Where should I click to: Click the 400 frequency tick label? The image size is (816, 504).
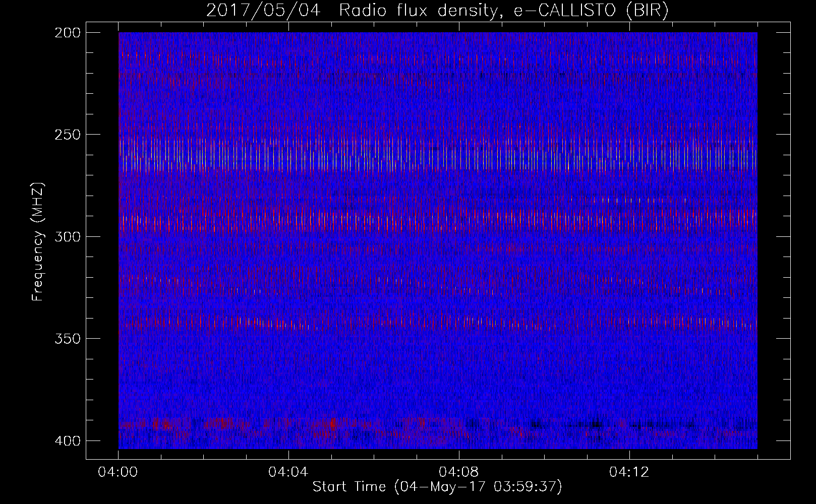[67, 440]
